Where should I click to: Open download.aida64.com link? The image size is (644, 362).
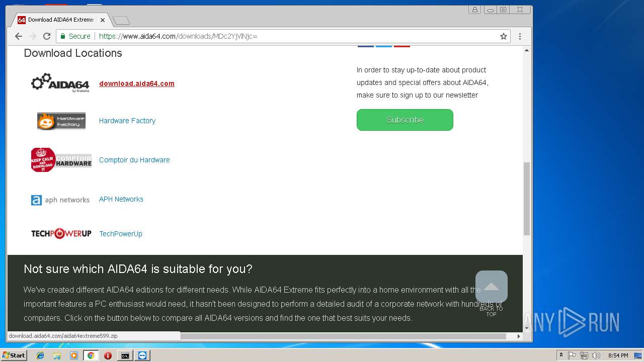[x=137, y=83]
